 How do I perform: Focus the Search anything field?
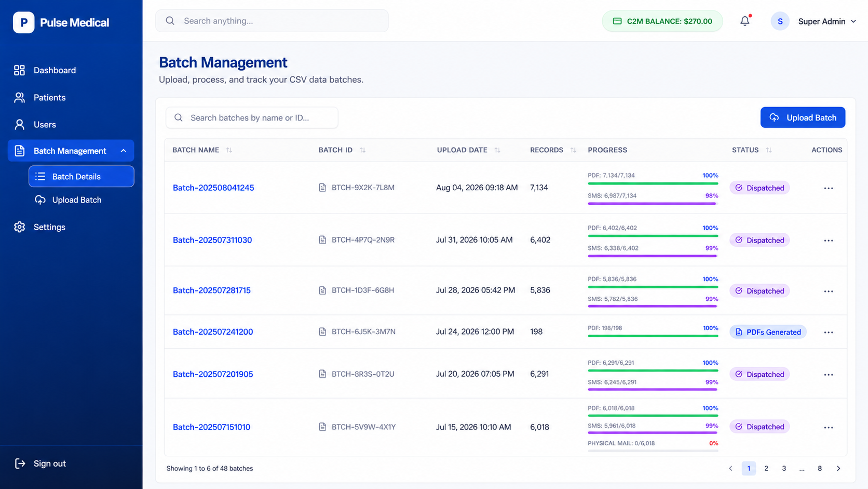[x=272, y=21]
